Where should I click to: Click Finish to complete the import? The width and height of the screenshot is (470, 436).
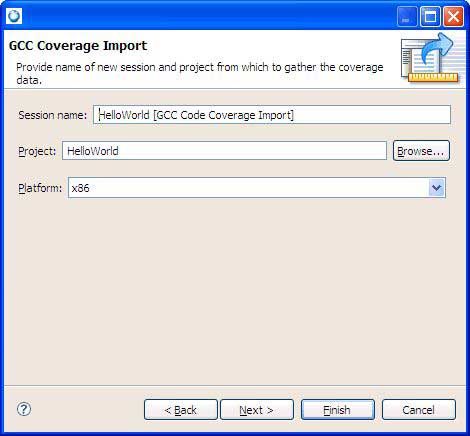click(x=338, y=410)
